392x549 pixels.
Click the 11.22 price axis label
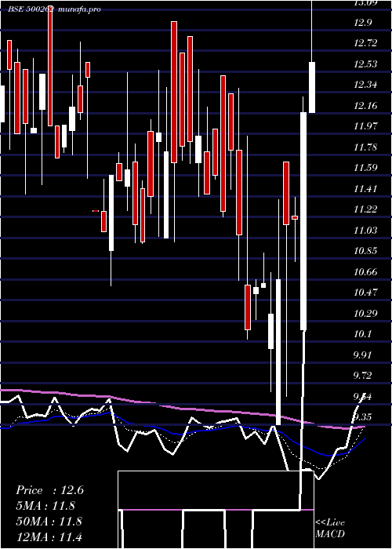click(x=366, y=209)
